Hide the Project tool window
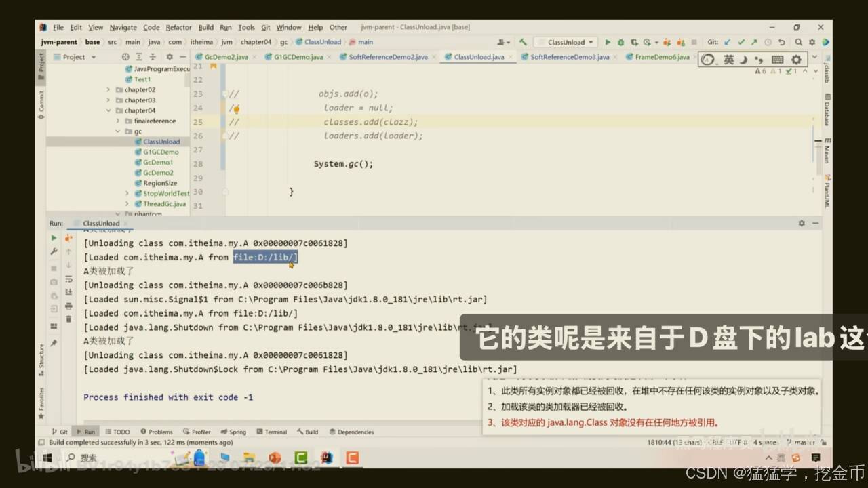Image resolution: width=868 pixels, height=488 pixels. coord(182,57)
